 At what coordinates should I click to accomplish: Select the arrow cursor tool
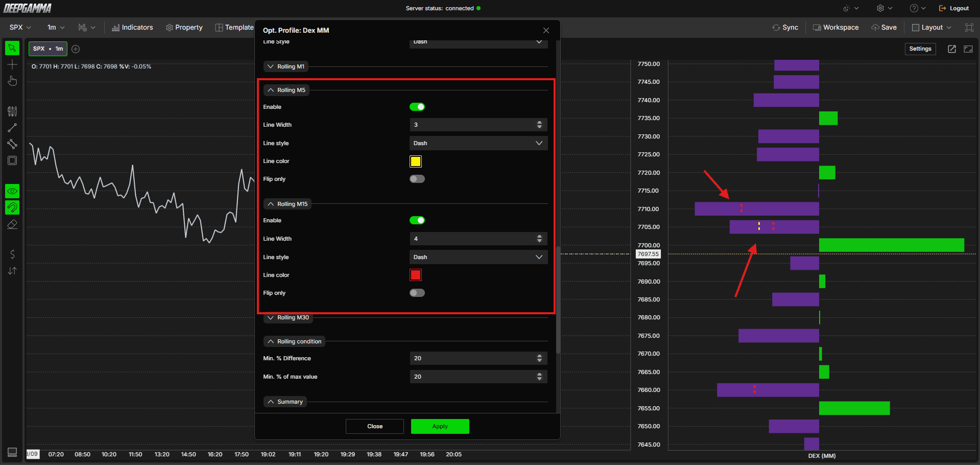tap(12, 48)
